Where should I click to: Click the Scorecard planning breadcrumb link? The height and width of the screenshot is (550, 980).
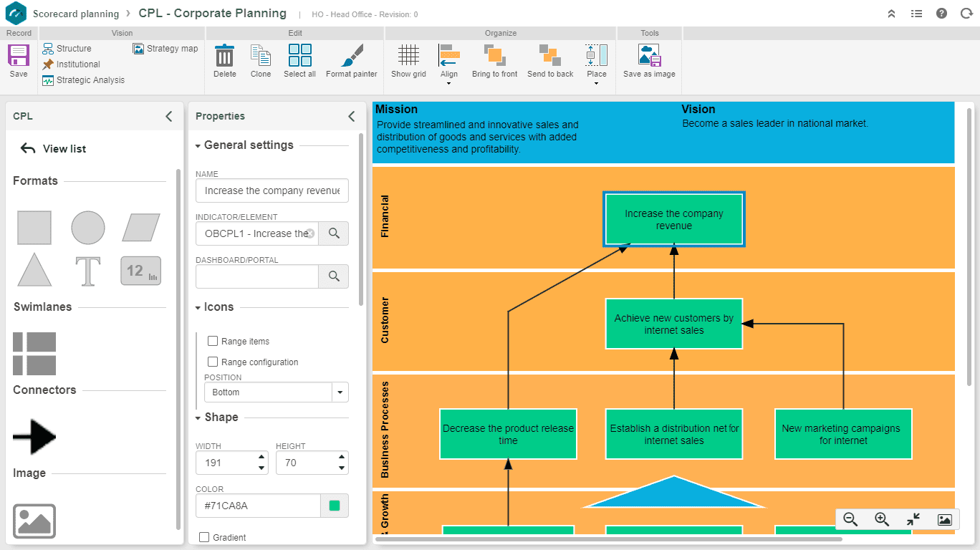(x=75, y=14)
